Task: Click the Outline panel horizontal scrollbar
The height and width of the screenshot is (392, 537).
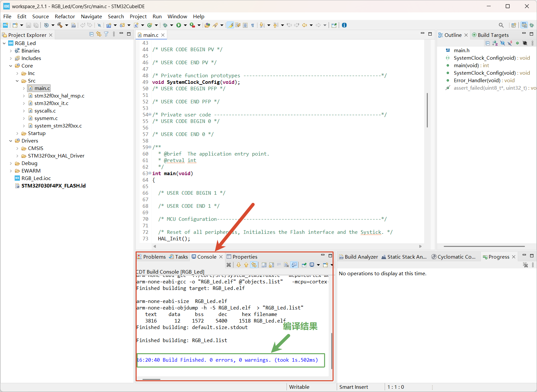Action: pyautogui.click(x=484, y=246)
